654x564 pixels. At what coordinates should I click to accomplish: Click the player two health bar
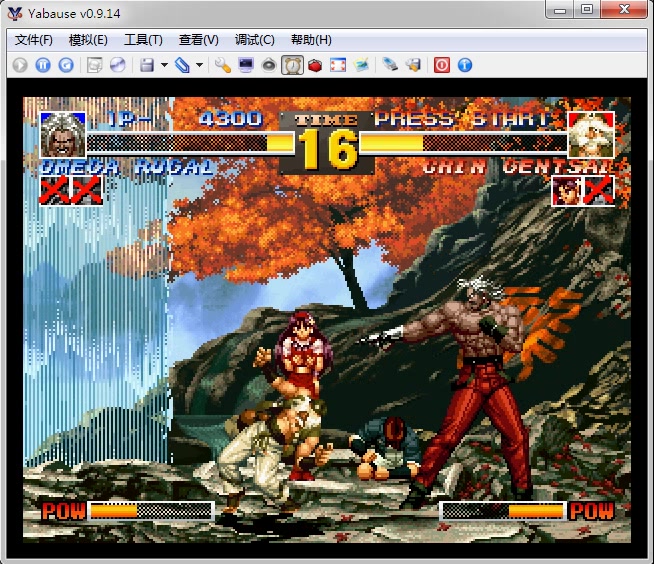tap(463, 143)
